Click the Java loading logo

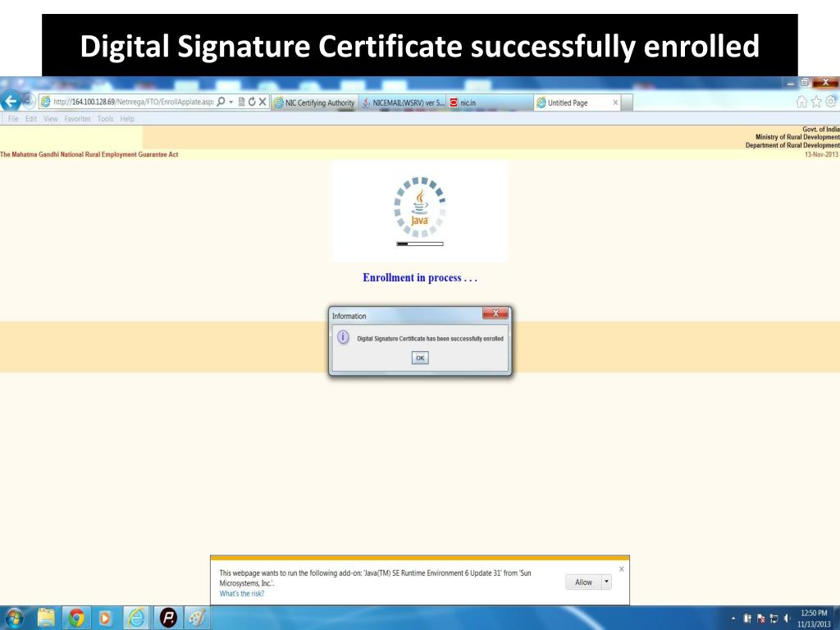coord(420,207)
